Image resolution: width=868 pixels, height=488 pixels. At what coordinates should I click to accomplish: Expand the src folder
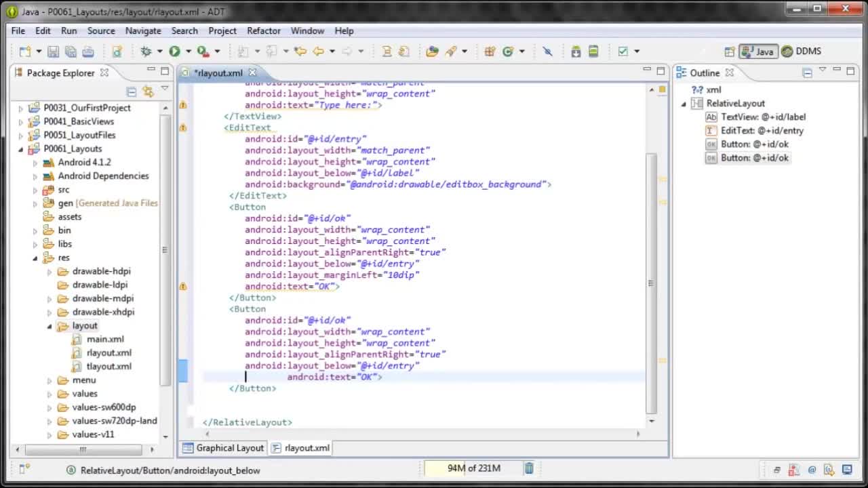[x=35, y=190]
